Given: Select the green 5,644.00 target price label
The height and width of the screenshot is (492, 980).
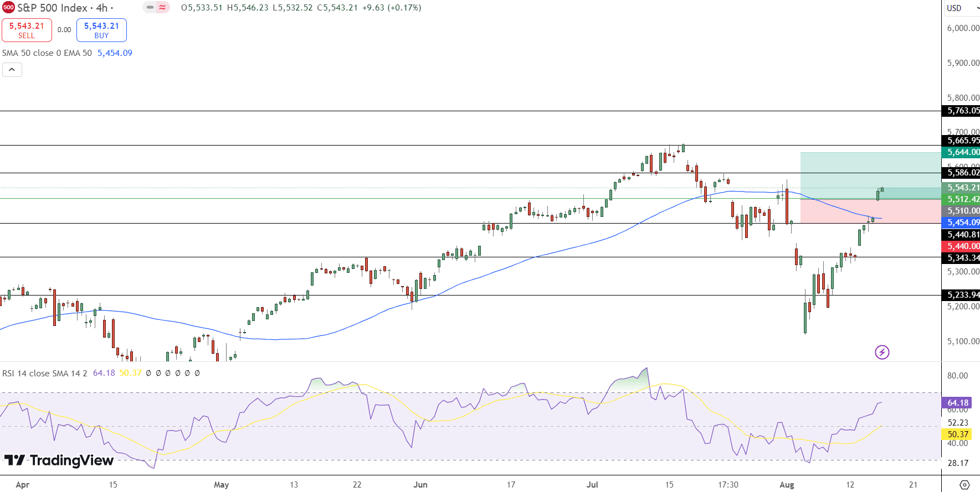Looking at the screenshot, I should 961,152.
